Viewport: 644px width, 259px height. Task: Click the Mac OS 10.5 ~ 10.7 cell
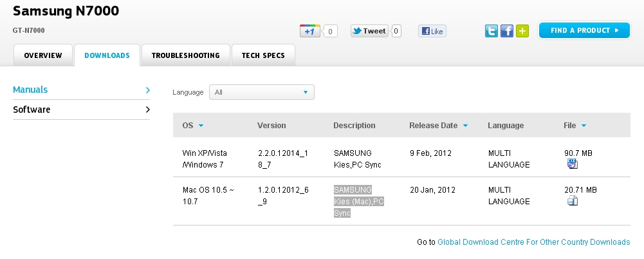208,196
